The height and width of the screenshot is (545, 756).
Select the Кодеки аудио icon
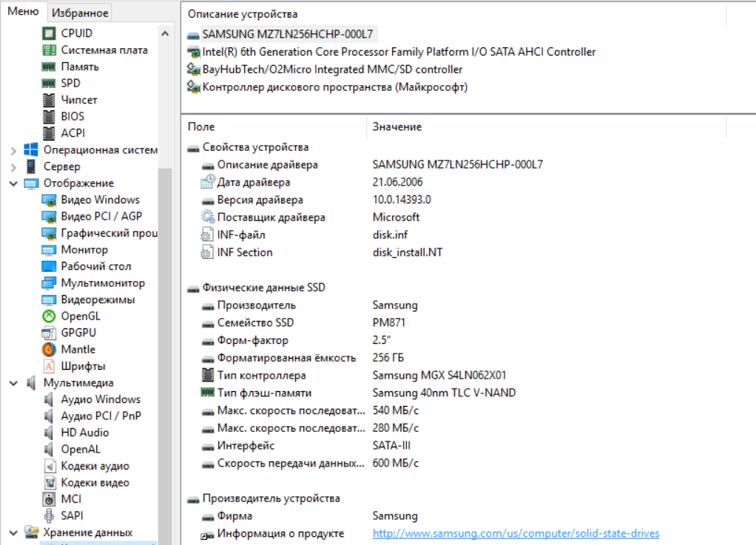(x=50, y=466)
